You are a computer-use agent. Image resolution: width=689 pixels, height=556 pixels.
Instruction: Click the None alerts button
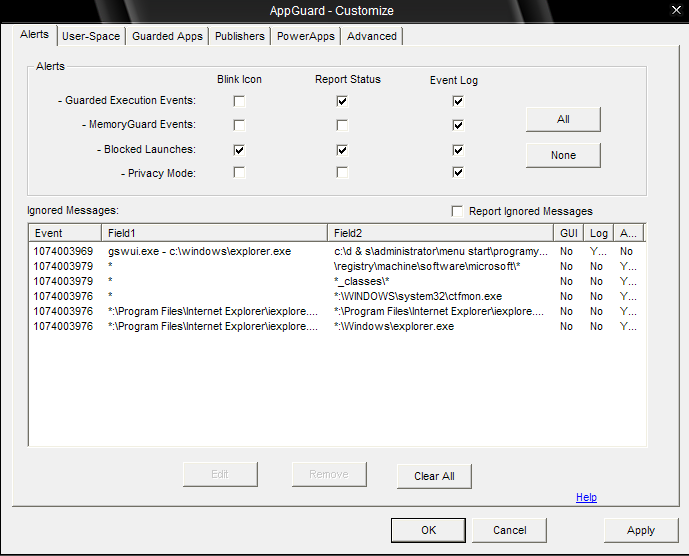coord(563,155)
